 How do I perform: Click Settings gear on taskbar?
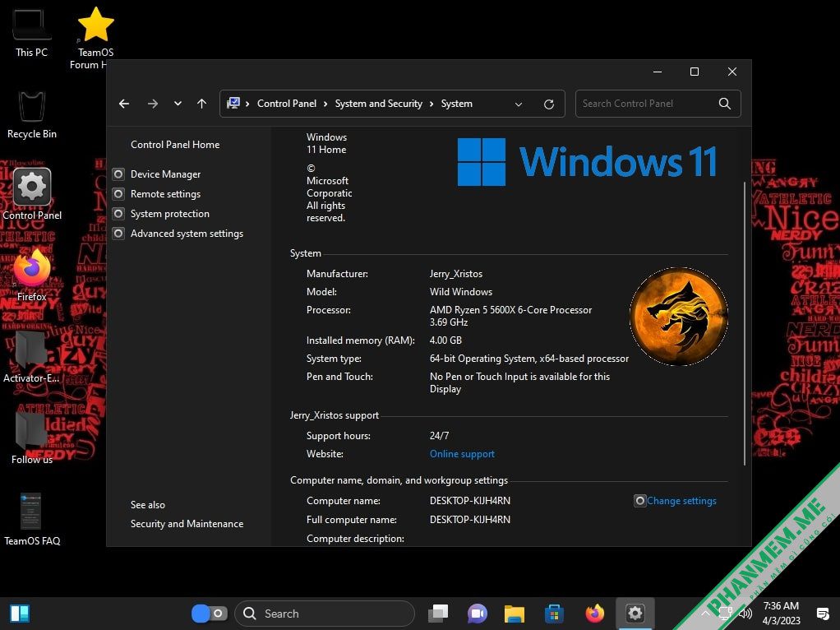click(635, 613)
